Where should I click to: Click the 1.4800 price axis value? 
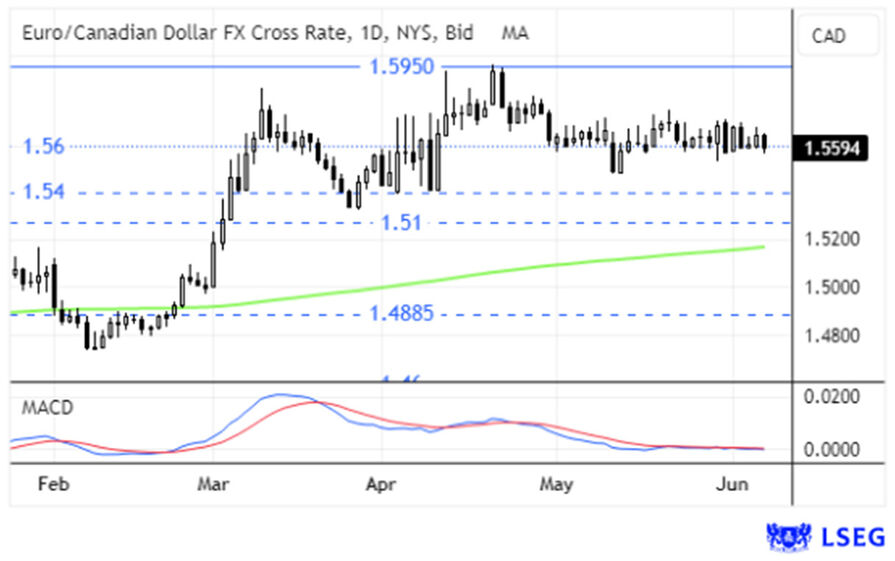pos(831,336)
